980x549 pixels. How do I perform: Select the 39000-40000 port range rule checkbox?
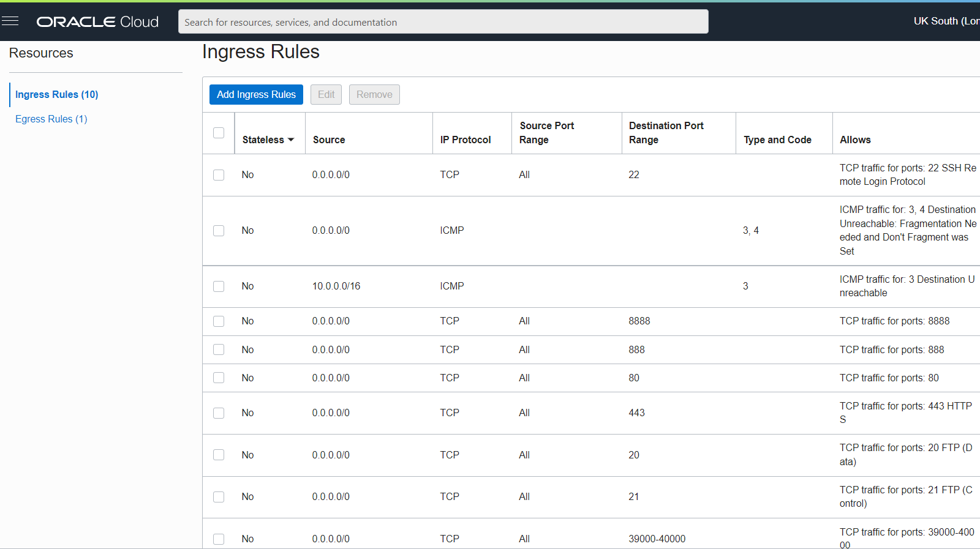219,539
